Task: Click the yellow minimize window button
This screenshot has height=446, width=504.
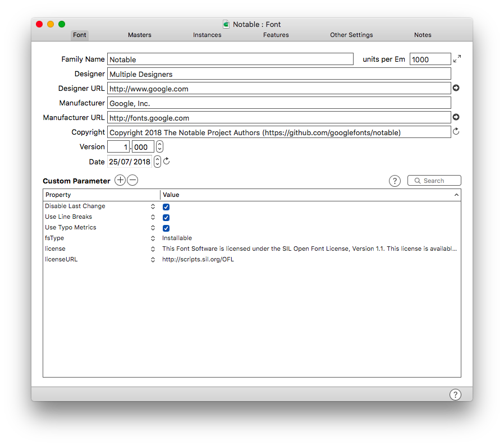Action: click(x=51, y=24)
